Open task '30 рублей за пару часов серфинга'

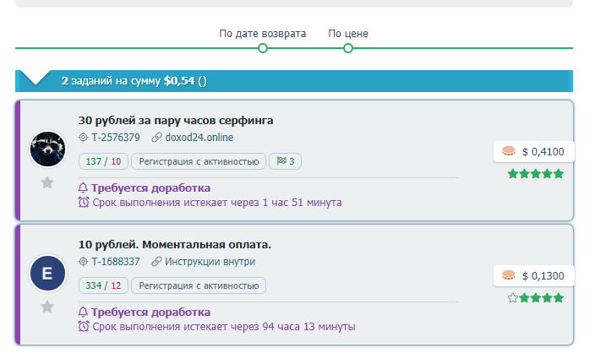(176, 121)
